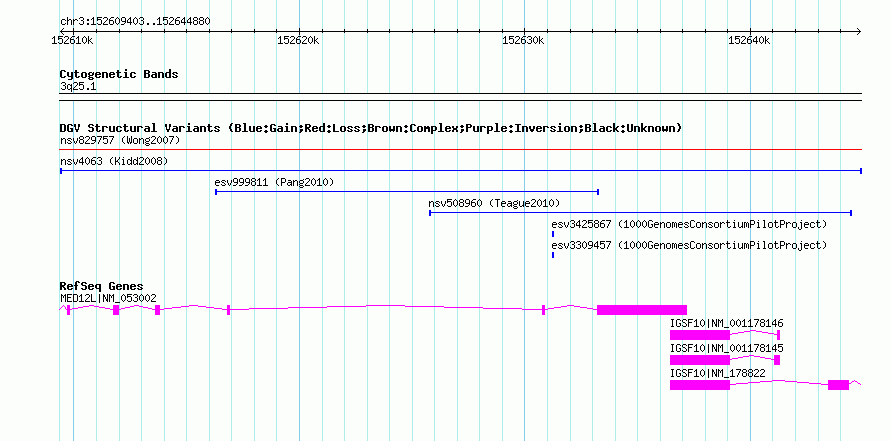Click the 152630k ruler tick label
The width and height of the screenshot is (890, 441).
pyautogui.click(x=523, y=40)
